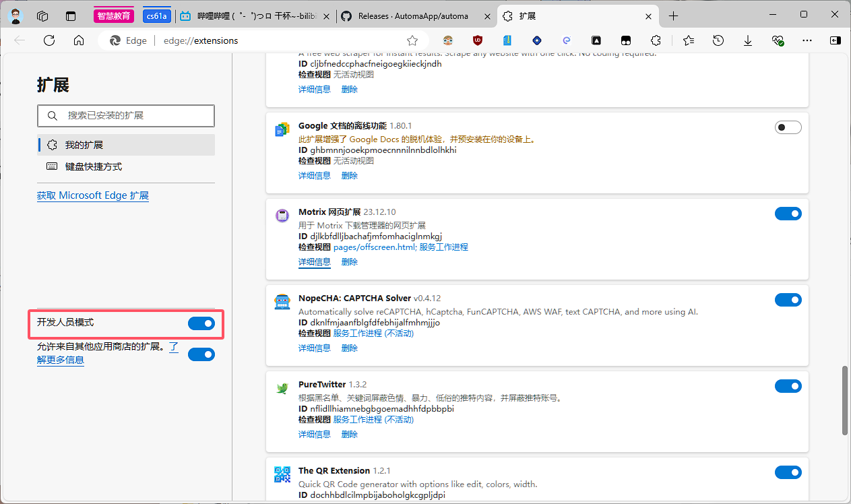Click the PureTwitter version text 1.3.2
Image resolution: width=851 pixels, height=504 pixels.
(358, 384)
